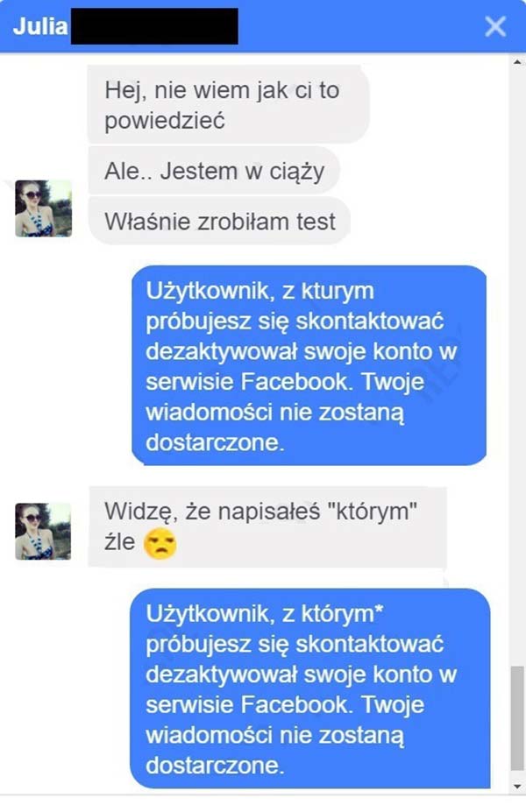Select message "Hej, nie wiem jak ci to powiedzieć"
The image size is (526, 812).
[228, 105]
